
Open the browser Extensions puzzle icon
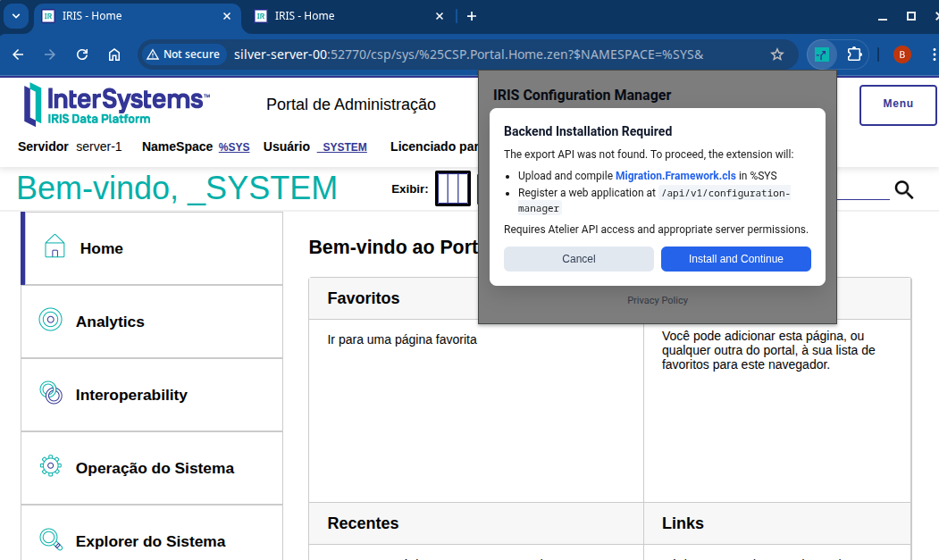pos(854,54)
